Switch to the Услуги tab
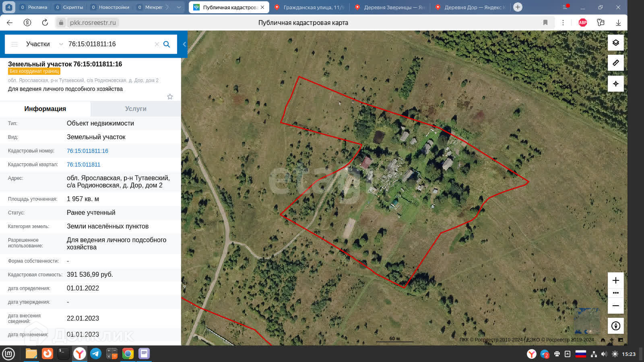This screenshot has height=362, width=644. point(136,109)
